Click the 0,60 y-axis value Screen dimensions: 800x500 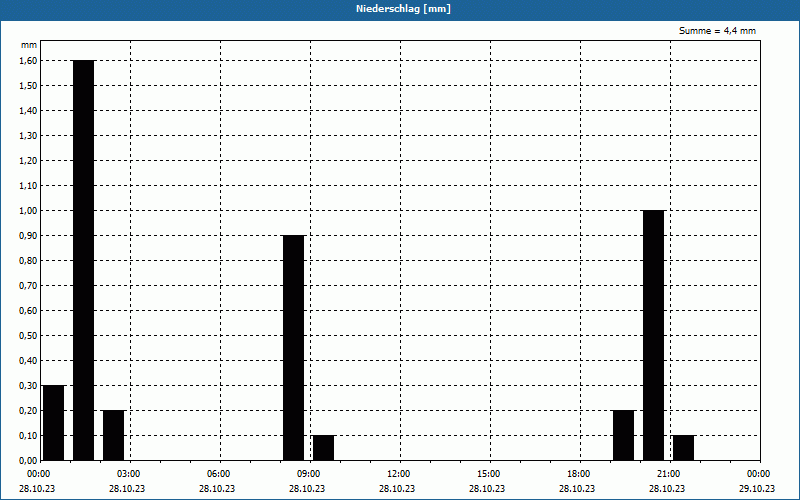click(x=28, y=311)
